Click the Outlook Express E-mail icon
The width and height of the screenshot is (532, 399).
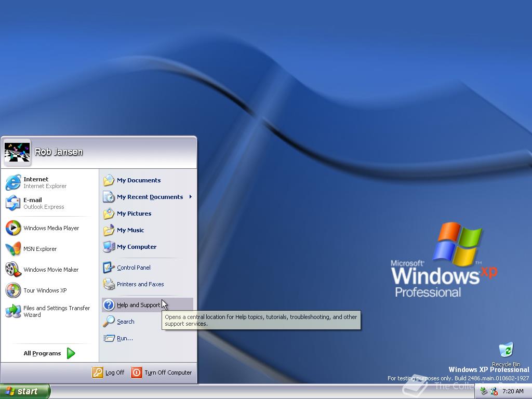(x=13, y=203)
